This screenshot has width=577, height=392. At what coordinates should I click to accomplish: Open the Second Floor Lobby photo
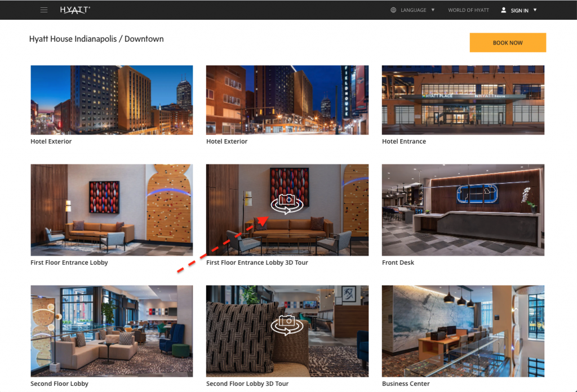point(112,331)
